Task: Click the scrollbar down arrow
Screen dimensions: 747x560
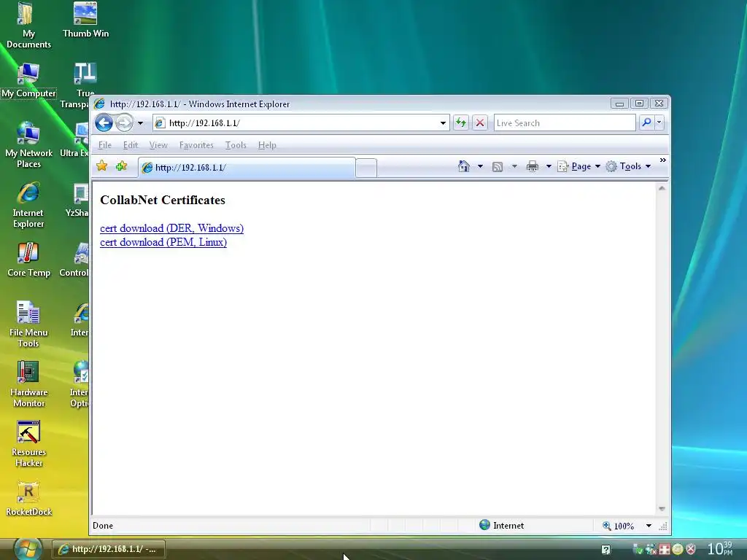Action: click(662, 508)
